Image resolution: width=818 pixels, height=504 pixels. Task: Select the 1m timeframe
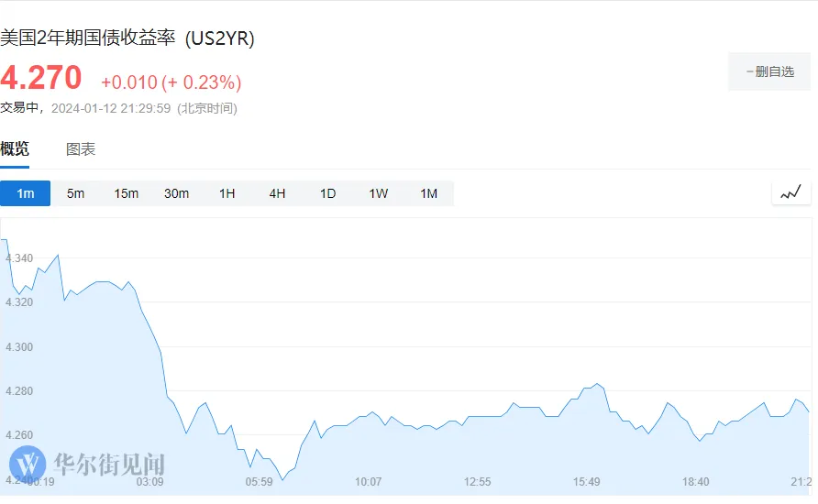pyautogui.click(x=26, y=193)
